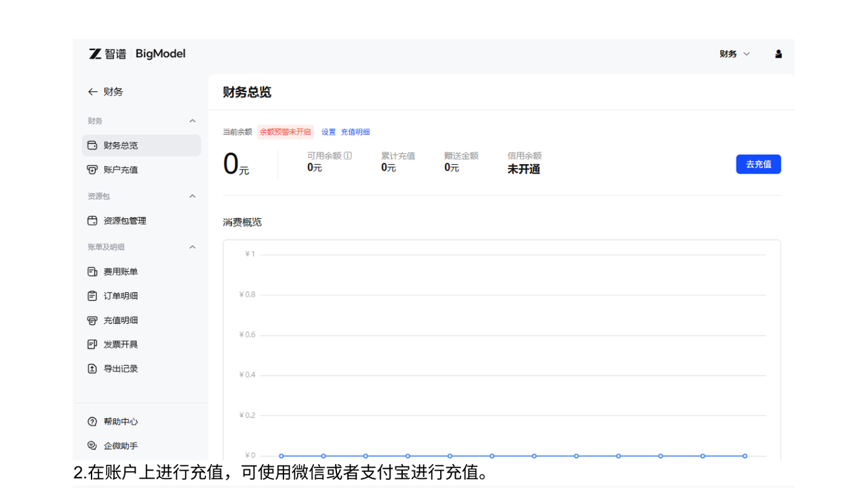Open the user avatar account icon
The height and width of the screenshot is (488, 868).
point(778,54)
